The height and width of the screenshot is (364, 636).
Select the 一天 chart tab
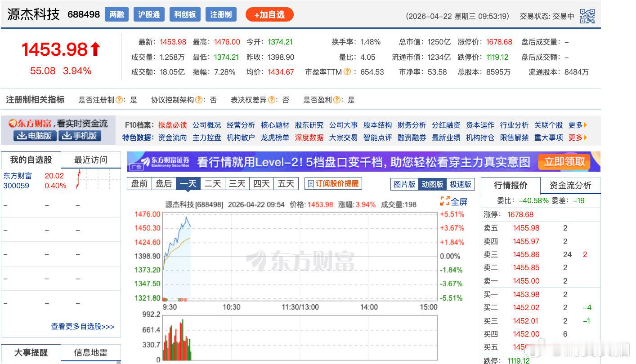[188, 183]
